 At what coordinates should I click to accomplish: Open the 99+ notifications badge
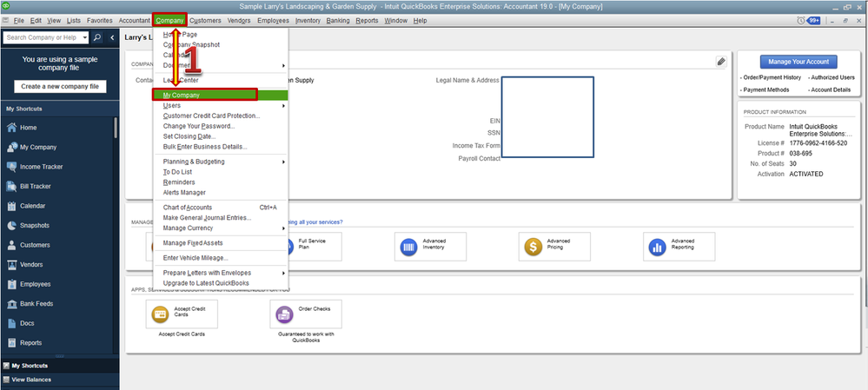813,21
